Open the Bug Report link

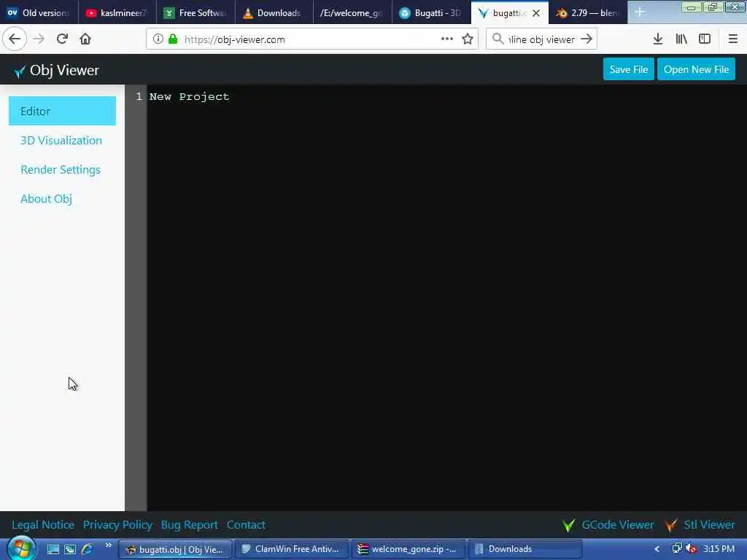(x=189, y=525)
